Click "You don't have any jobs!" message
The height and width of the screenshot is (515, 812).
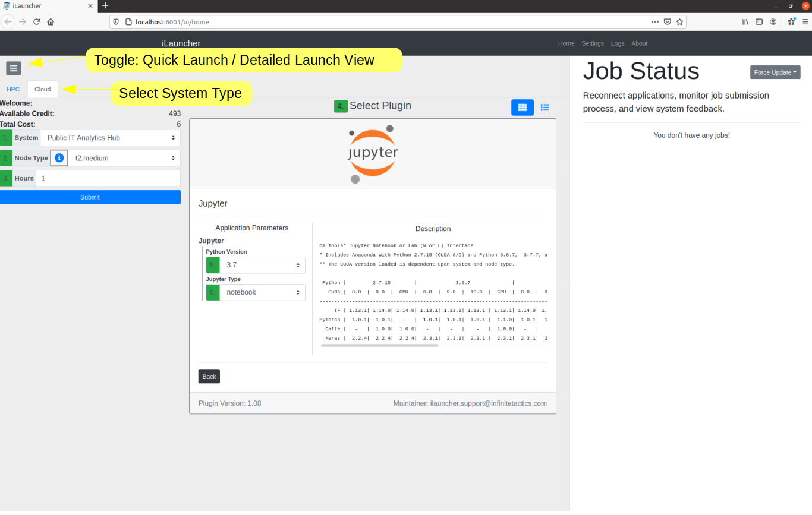[x=692, y=135]
